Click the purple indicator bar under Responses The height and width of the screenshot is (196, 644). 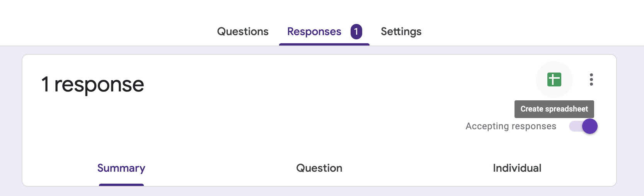click(324, 44)
